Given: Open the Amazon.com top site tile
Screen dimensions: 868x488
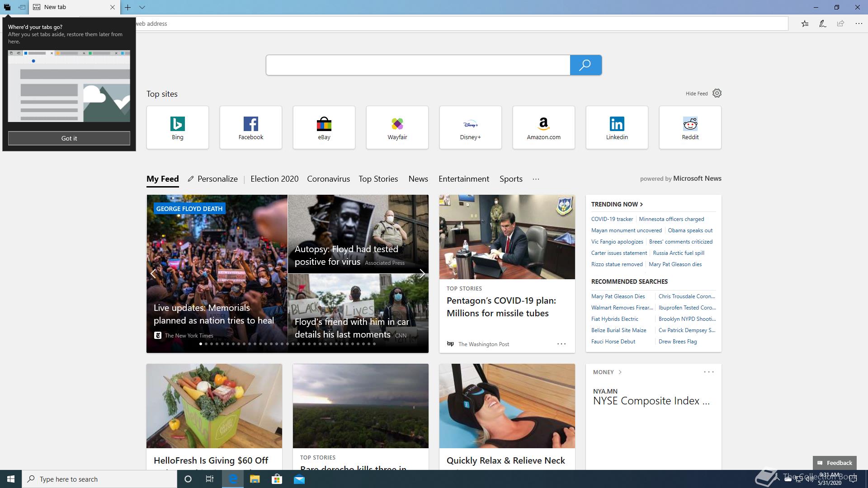Looking at the screenshot, I should pyautogui.click(x=544, y=127).
